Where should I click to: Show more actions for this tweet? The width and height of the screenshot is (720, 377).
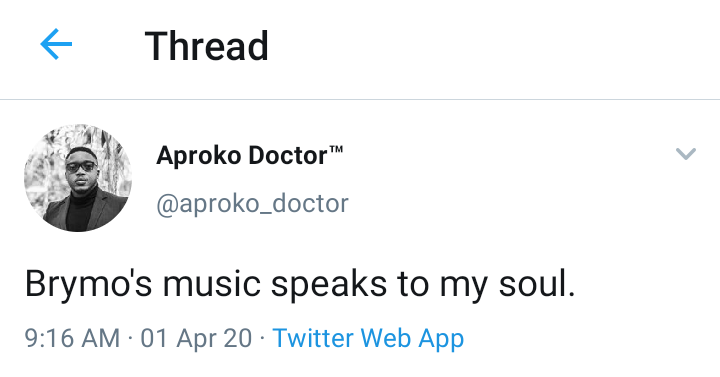point(686,153)
